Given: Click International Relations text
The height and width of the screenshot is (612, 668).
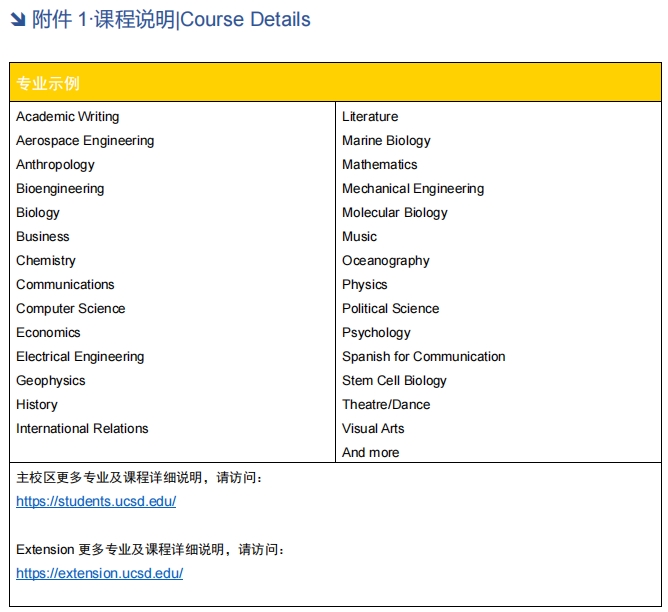Looking at the screenshot, I should point(82,429).
